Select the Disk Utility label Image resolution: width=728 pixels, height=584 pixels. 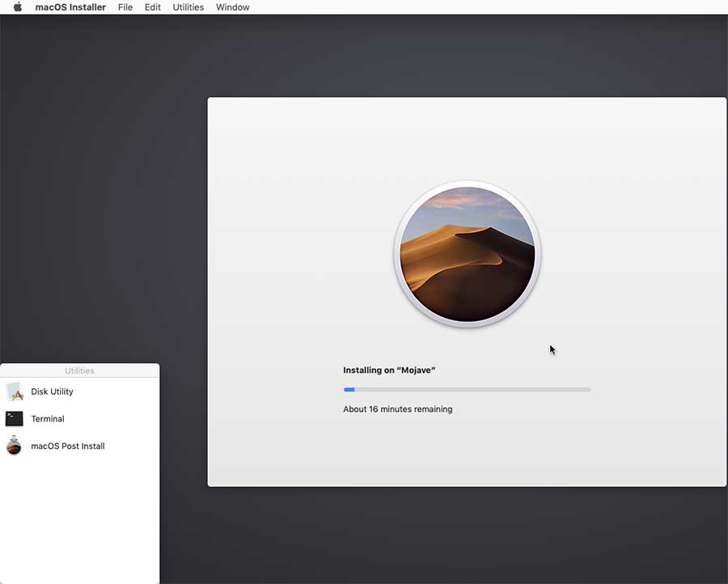52,391
